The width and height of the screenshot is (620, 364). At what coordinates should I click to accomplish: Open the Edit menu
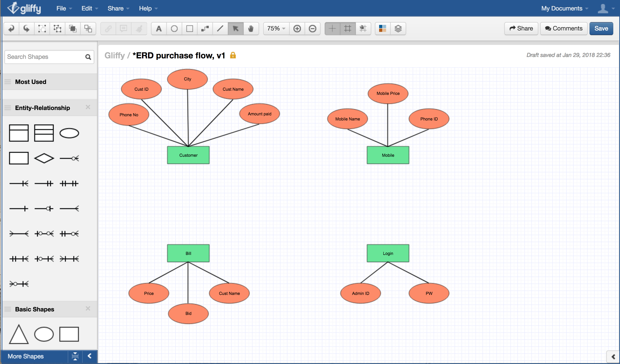(x=86, y=8)
